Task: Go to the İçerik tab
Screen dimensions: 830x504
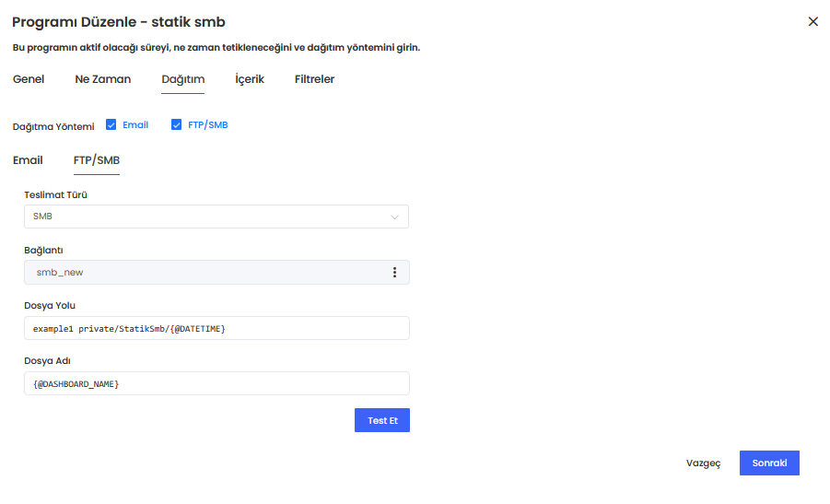Action: click(x=250, y=79)
